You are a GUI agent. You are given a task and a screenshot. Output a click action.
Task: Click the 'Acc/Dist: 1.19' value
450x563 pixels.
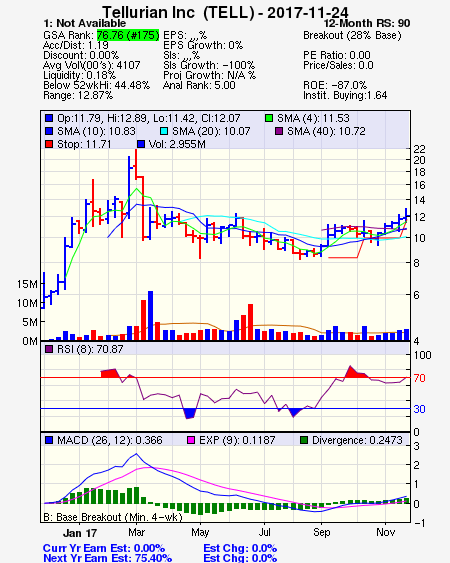pyautogui.click(x=76, y=45)
